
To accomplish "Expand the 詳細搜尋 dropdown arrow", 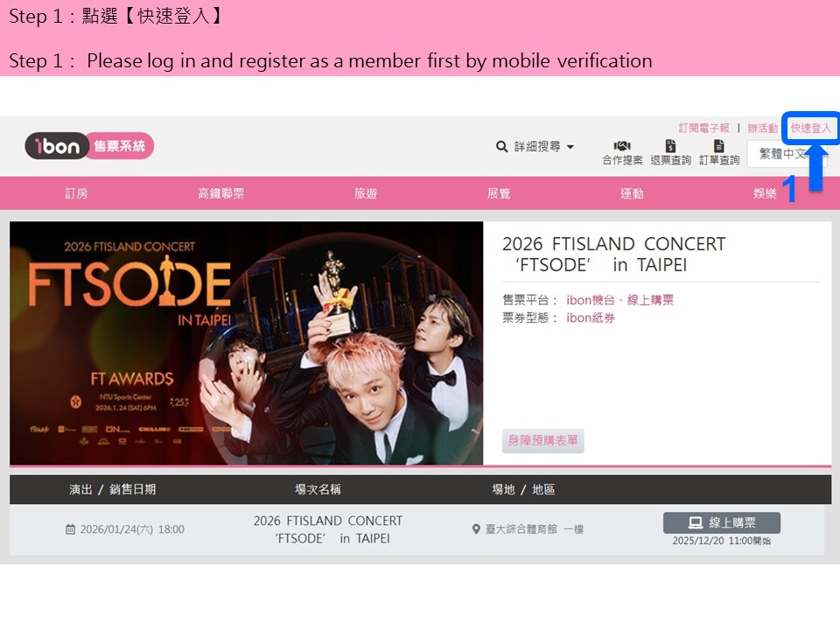I will pos(570,147).
